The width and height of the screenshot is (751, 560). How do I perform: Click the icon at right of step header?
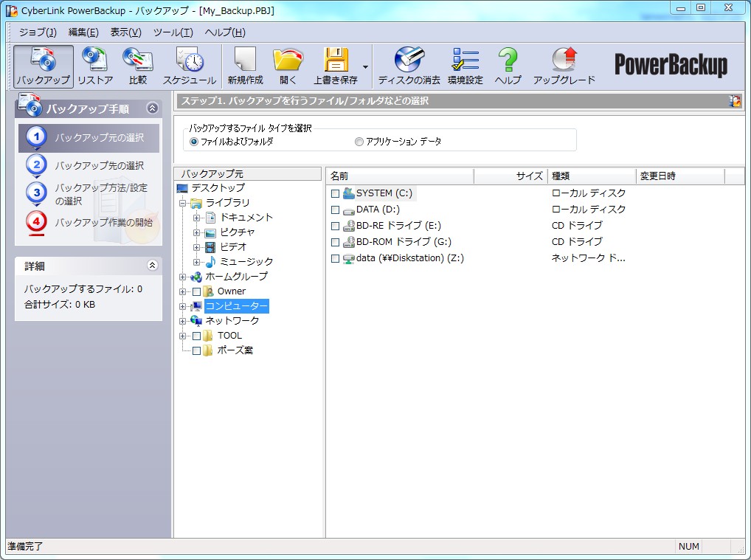click(x=734, y=101)
